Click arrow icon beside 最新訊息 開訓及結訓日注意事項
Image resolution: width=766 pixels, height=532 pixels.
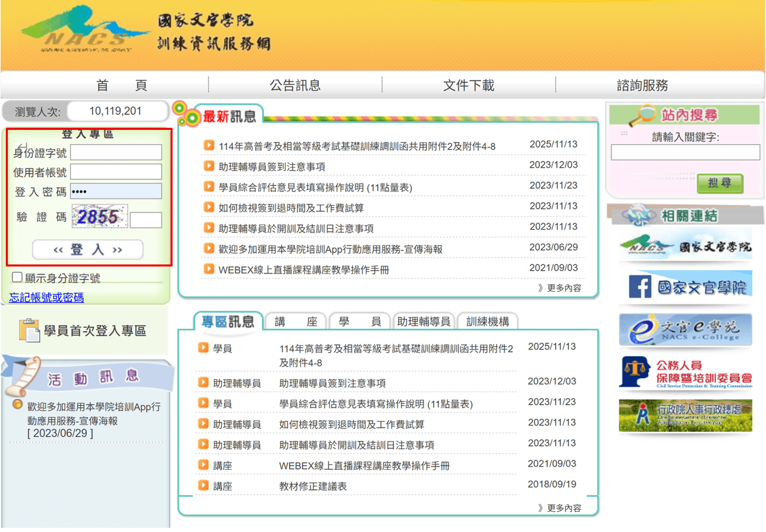click(x=208, y=227)
